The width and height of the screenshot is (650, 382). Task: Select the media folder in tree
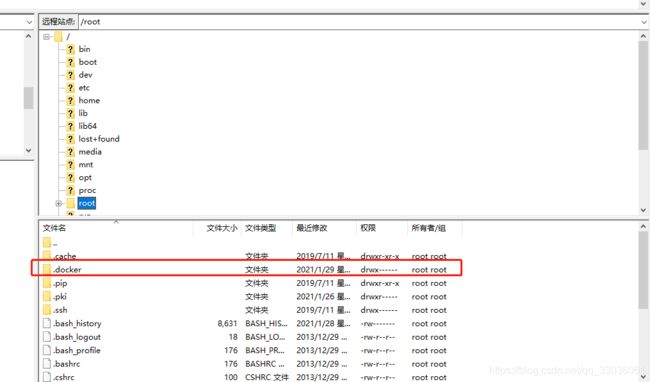(x=90, y=152)
